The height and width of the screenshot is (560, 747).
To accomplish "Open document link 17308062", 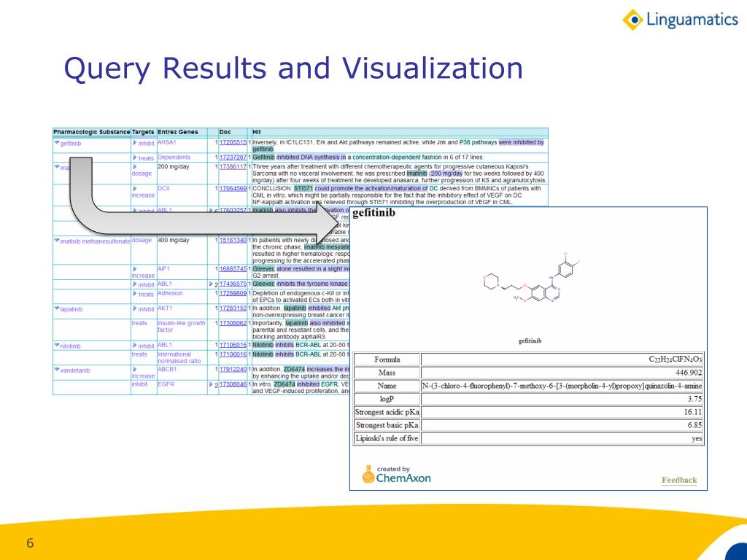I will click(x=233, y=323).
